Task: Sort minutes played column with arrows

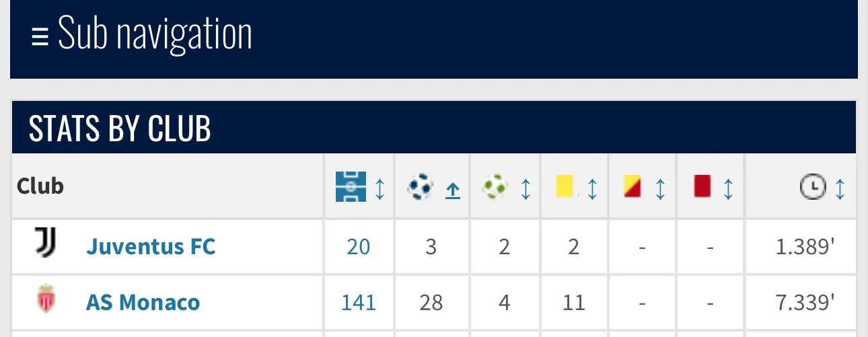Action: click(x=840, y=189)
